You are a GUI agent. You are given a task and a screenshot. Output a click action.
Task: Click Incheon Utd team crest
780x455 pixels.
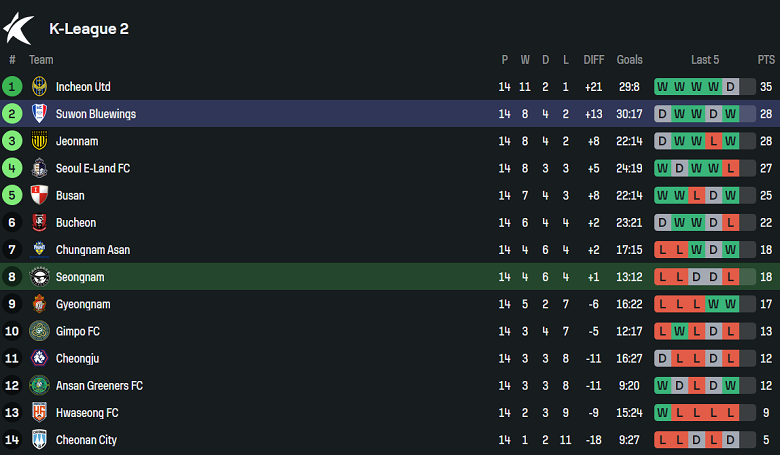tap(39, 87)
